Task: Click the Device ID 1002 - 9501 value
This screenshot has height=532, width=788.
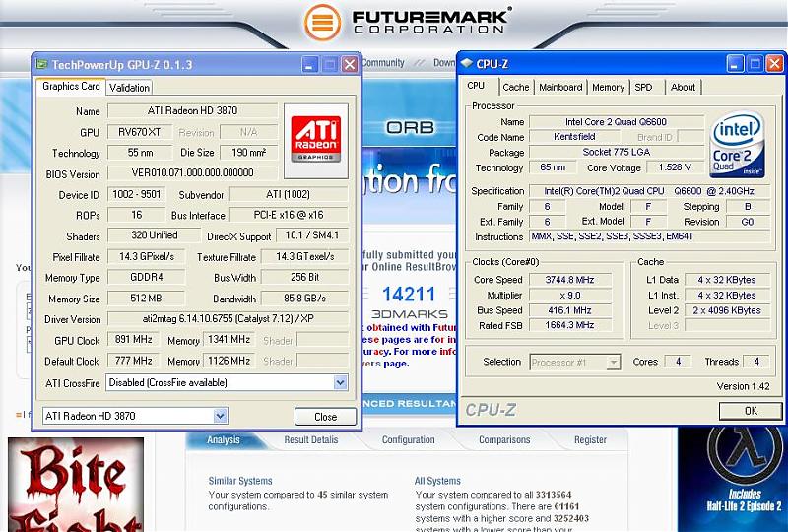Action: pyautogui.click(x=136, y=194)
